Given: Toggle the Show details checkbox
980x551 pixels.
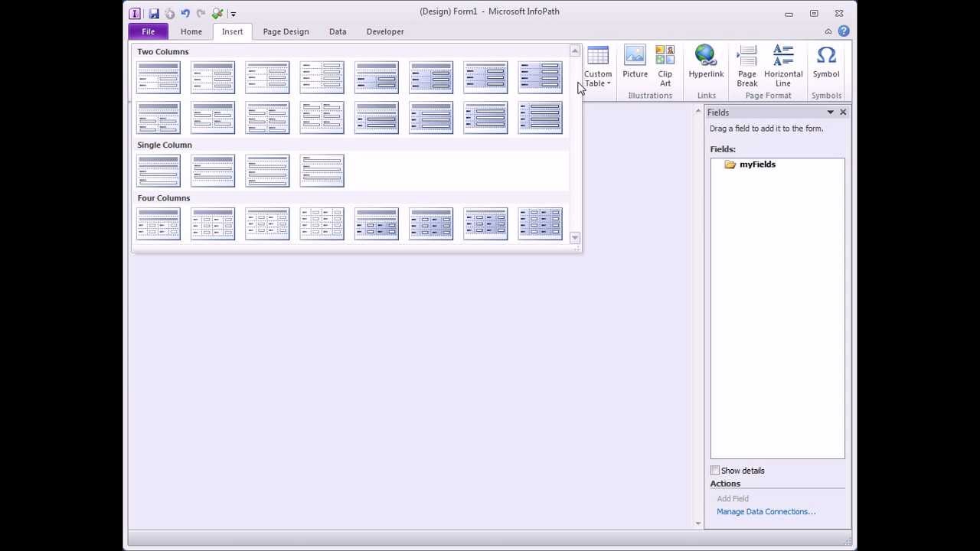Looking at the screenshot, I should 715,471.
